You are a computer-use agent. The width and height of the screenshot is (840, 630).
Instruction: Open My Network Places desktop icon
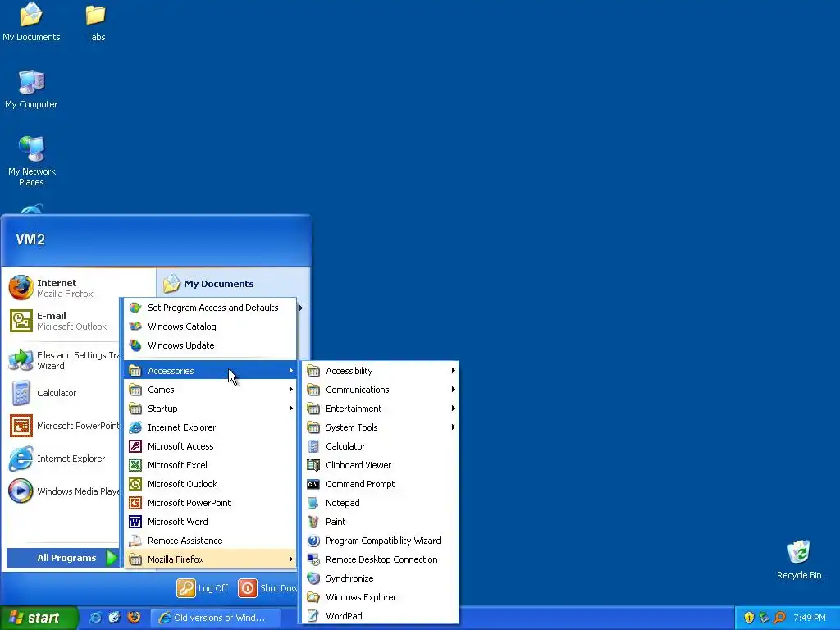31,162
